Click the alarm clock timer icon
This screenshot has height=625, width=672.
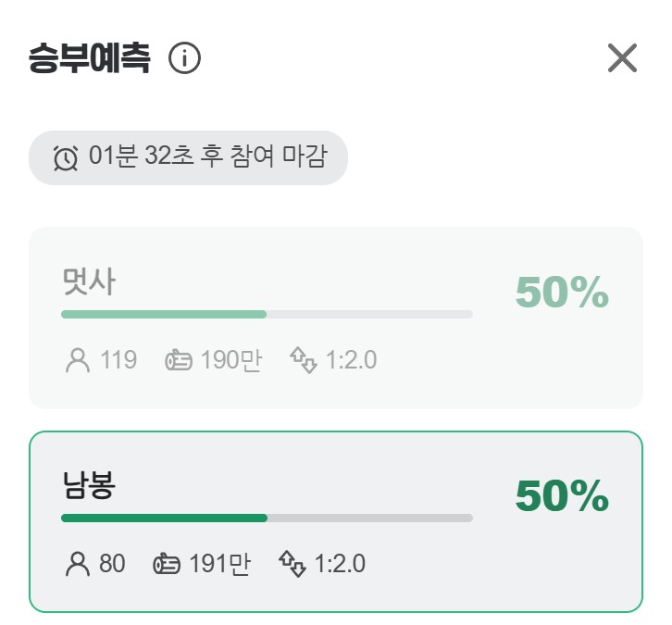[x=66, y=158]
